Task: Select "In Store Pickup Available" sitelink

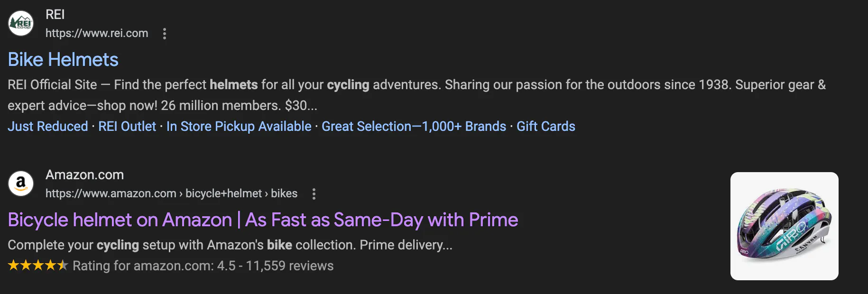Action: click(x=239, y=127)
